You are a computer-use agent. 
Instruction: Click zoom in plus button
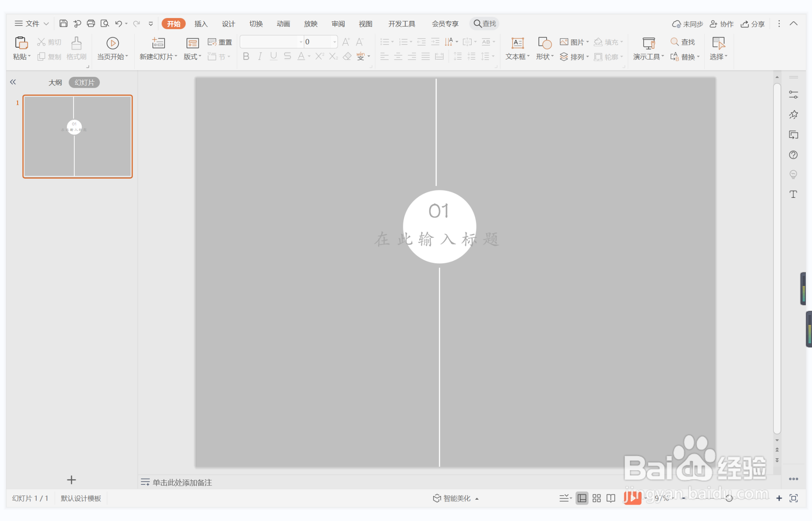[779, 498]
